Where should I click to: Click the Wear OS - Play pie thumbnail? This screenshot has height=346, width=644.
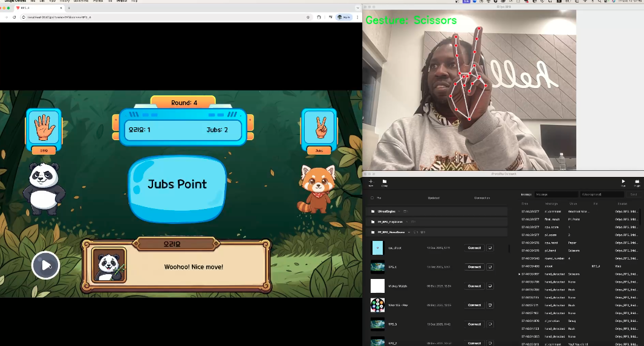point(377,305)
